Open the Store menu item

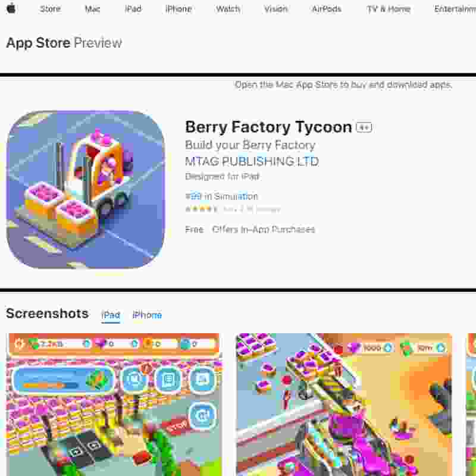[51, 9]
